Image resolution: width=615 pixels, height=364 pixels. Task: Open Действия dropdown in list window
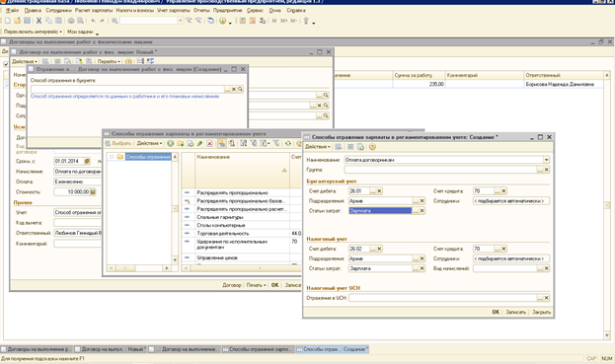(149, 143)
